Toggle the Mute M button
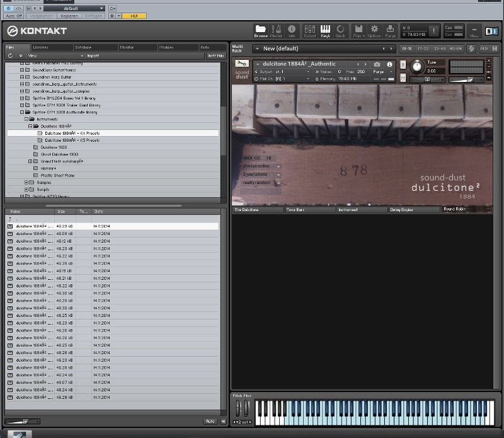This screenshot has width=504, height=438. tap(403, 78)
